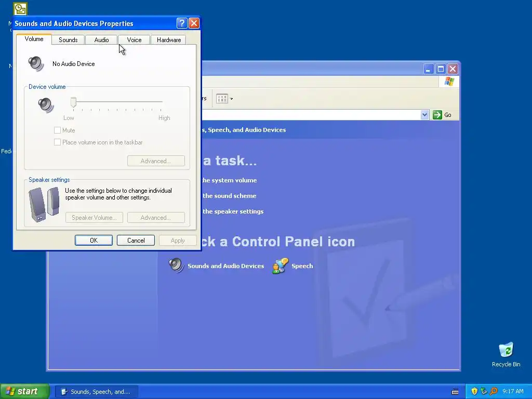532x399 pixels.
Task: Click the Go button arrow icon
Action: [x=437, y=115]
